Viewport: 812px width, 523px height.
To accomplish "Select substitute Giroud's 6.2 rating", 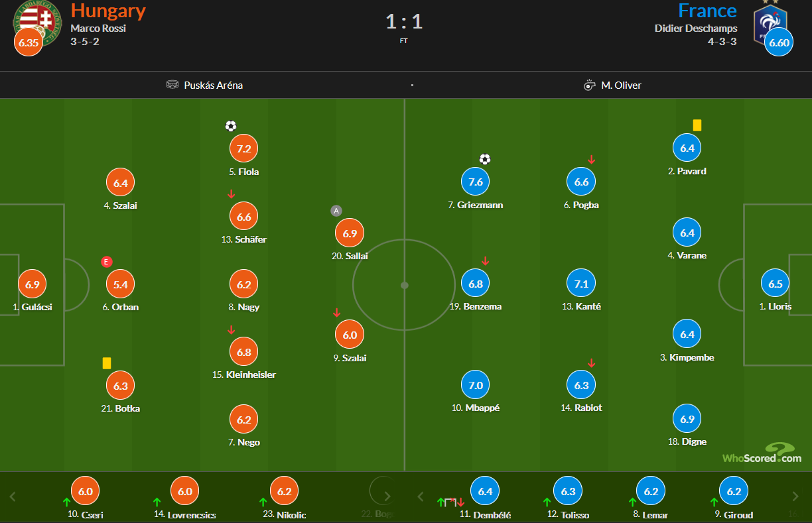I will click(734, 492).
